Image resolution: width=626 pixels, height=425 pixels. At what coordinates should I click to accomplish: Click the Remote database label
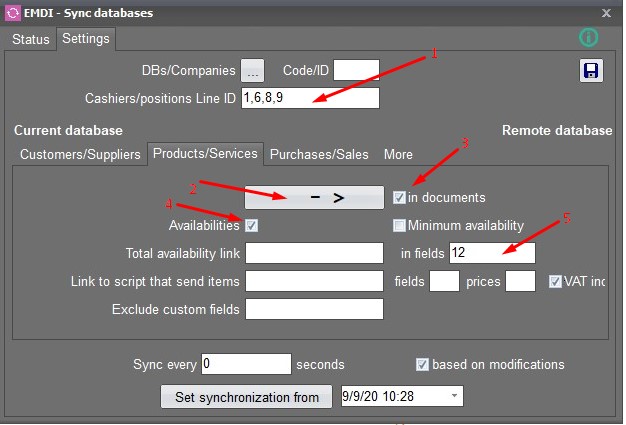point(557,130)
